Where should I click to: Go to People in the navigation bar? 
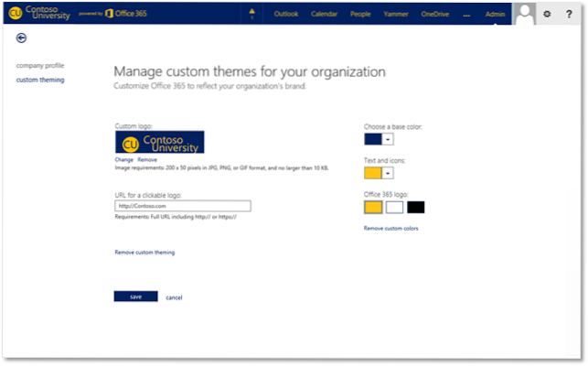click(x=360, y=14)
